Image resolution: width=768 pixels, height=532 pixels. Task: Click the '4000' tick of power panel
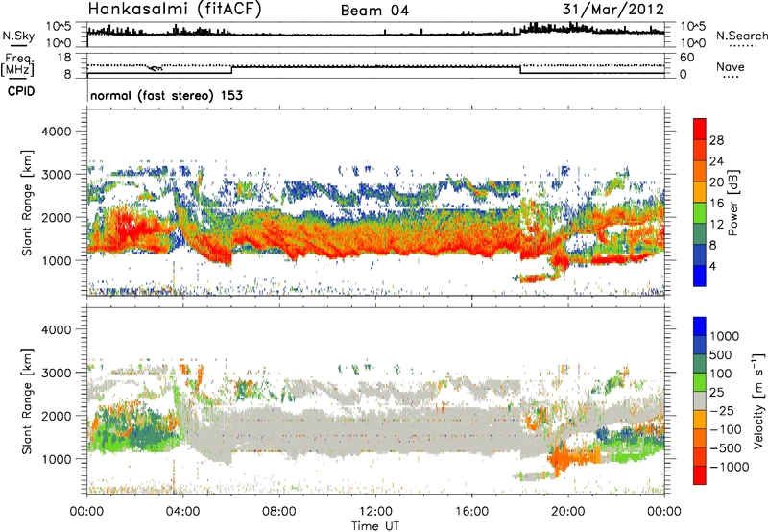57,132
